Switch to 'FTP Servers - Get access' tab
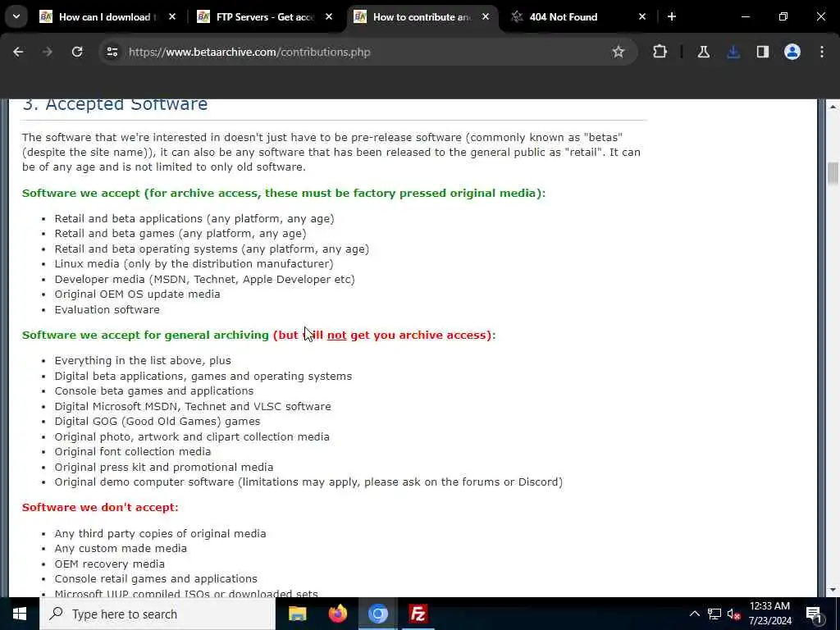The image size is (840, 630). click(x=265, y=17)
